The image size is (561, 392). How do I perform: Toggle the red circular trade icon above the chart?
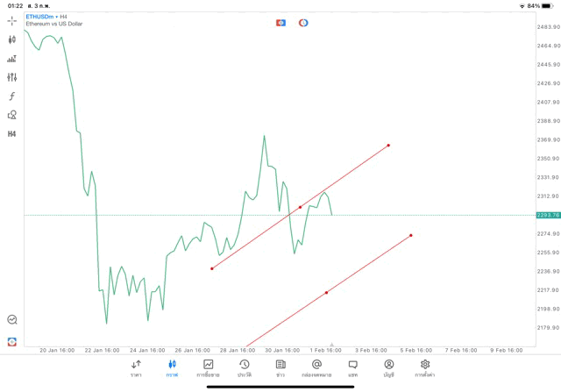(303, 22)
